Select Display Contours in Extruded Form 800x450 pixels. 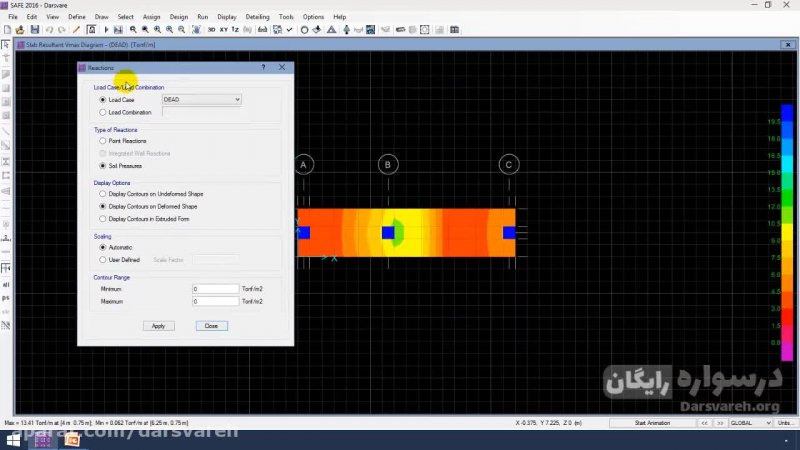pos(102,218)
